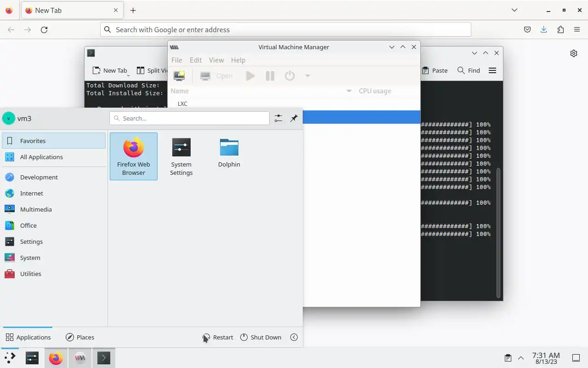Screen dimensions: 588x368
Task: Select the highlighted blue connection row
Action: click(x=362, y=117)
